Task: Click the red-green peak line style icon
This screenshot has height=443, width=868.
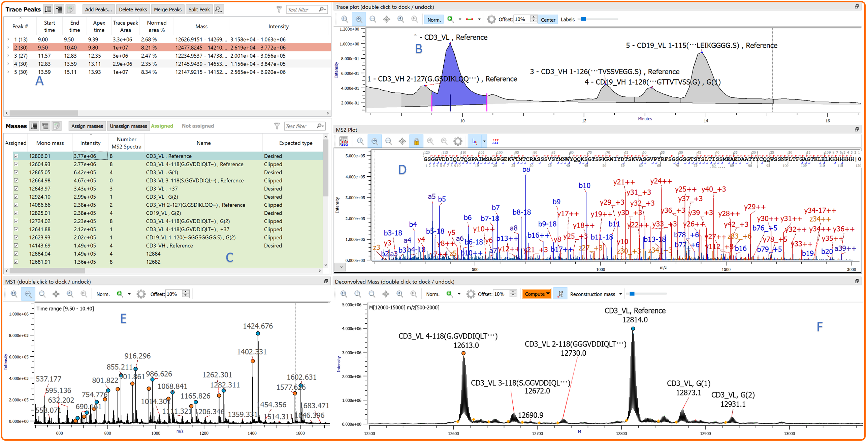Action: click(470, 19)
